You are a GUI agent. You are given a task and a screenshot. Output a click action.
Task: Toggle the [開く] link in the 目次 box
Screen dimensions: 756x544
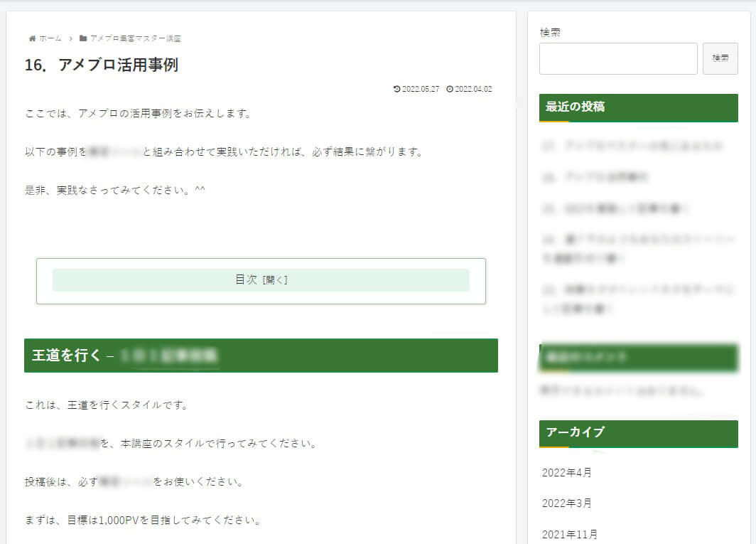(275, 280)
